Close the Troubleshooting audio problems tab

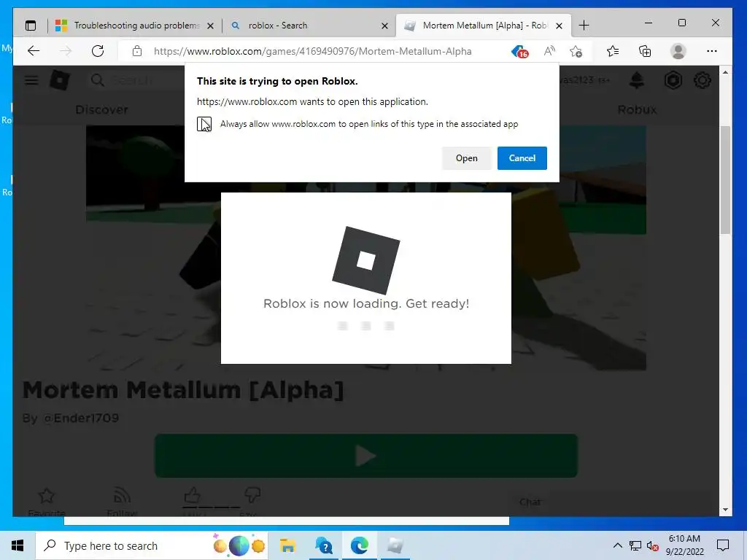210,26
